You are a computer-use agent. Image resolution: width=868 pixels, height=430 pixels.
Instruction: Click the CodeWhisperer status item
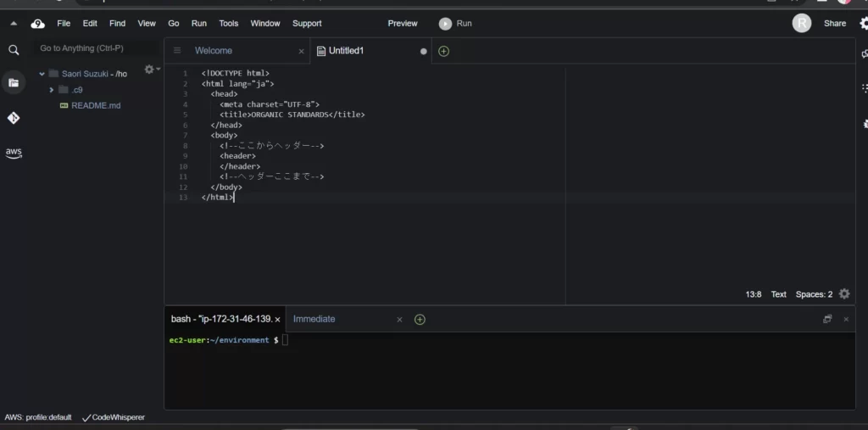(114, 417)
